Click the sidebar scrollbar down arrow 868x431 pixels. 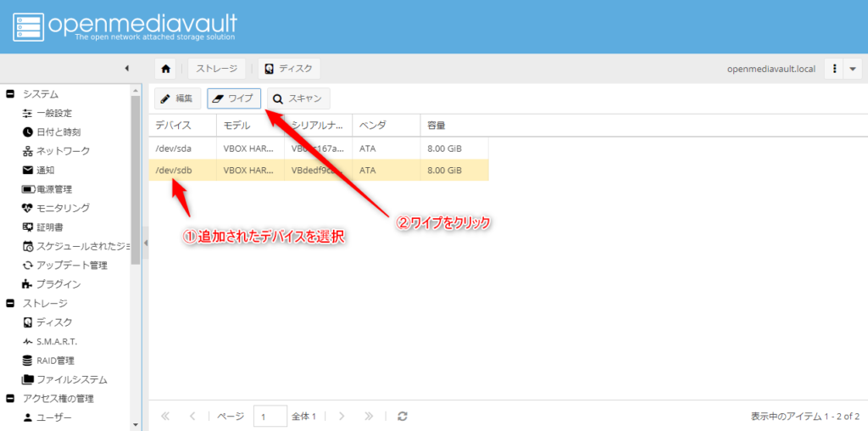pos(136,424)
